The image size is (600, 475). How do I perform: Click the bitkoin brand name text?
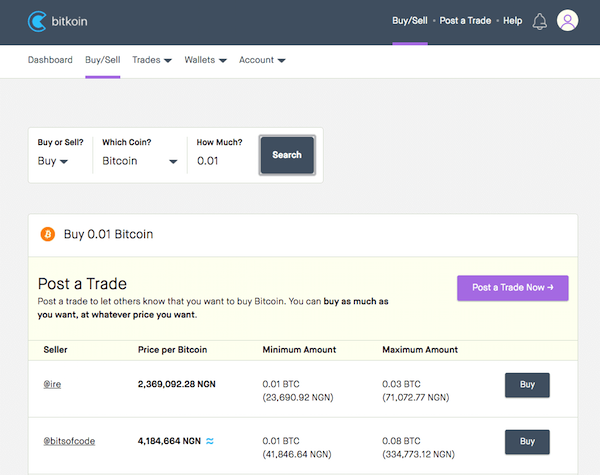[69, 21]
